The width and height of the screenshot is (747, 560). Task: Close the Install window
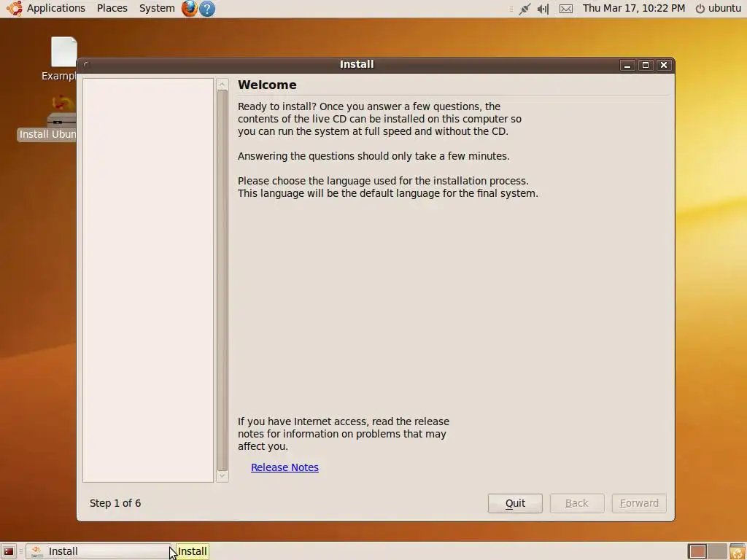click(664, 65)
